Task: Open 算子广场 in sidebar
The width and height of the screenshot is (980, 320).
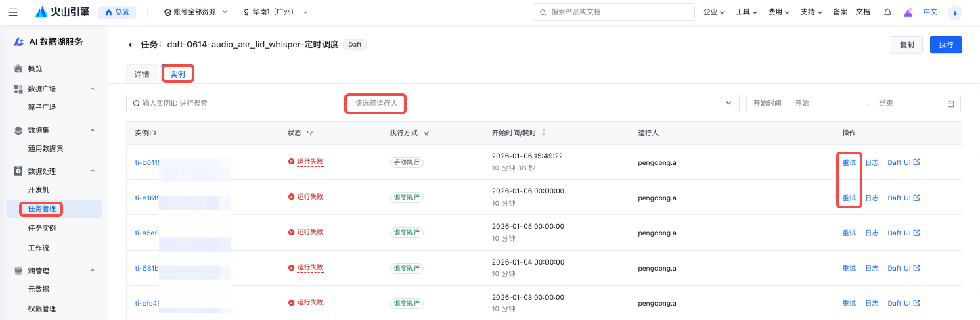Action: 42,107
